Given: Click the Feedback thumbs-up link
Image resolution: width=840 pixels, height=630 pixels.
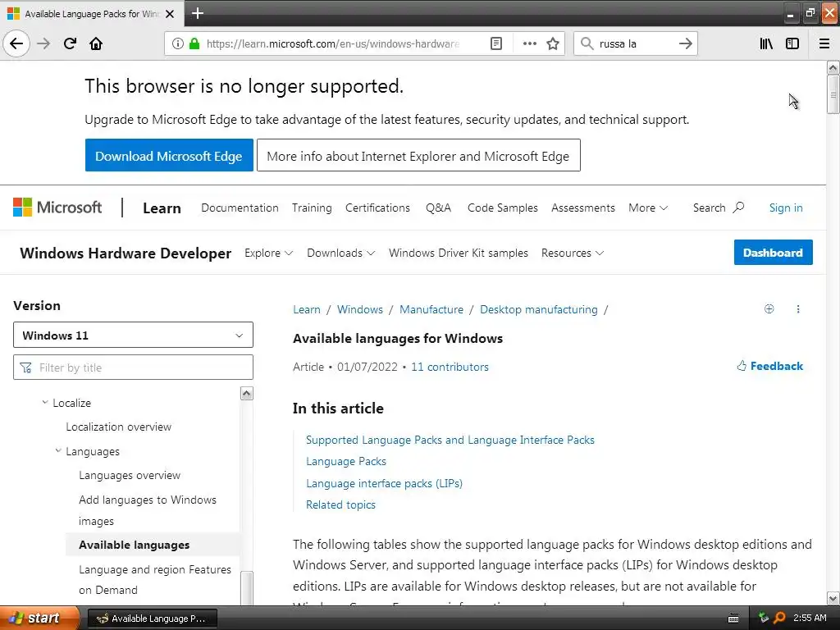Looking at the screenshot, I should (x=769, y=366).
